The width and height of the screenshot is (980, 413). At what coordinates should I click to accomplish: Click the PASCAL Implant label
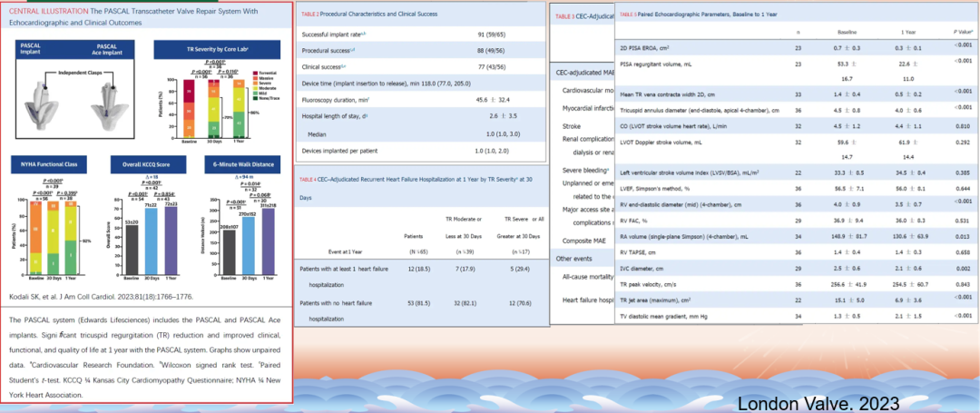[x=31, y=49]
